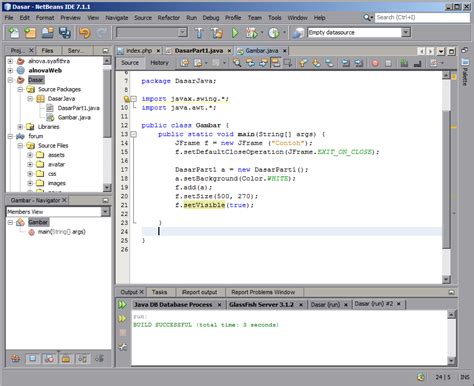
Task: Toggle Show Non-Public Members in Navigator
Action: point(66,358)
